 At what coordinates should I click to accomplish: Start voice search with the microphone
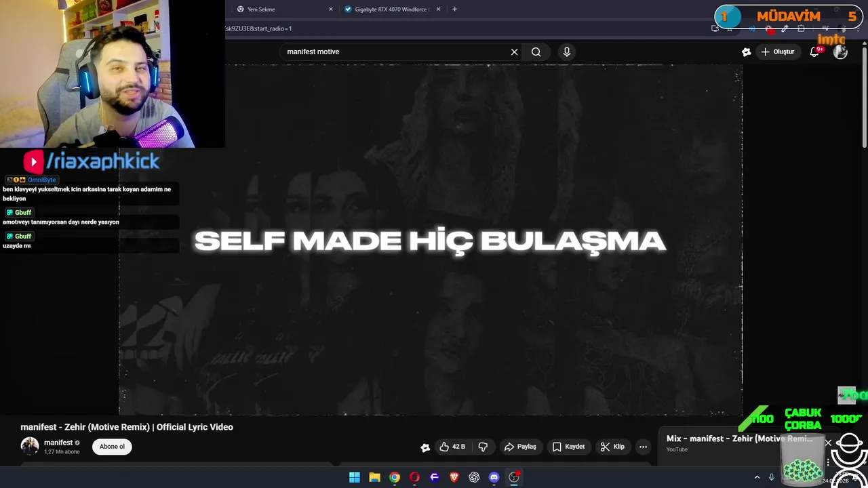click(567, 52)
